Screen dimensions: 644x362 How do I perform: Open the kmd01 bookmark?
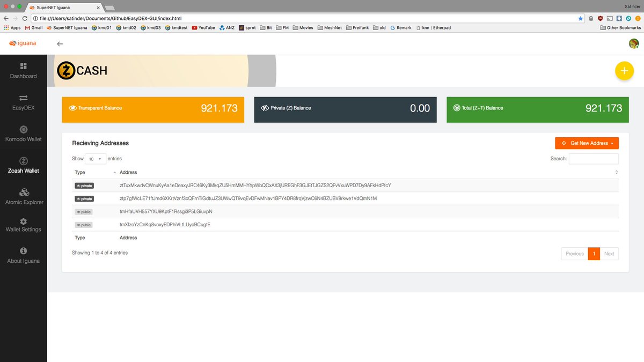[x=101, y=27]
